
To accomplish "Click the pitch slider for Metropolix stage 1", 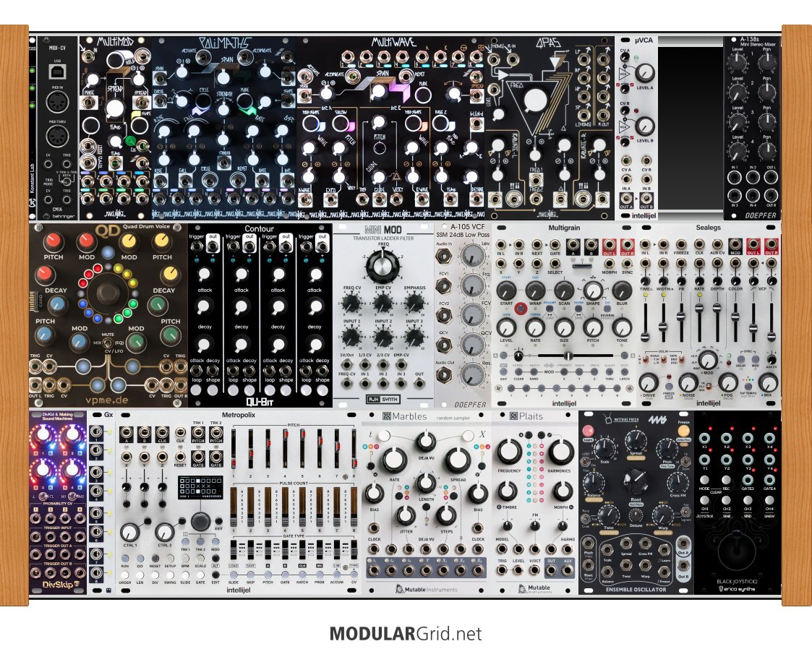I will click(234, 448).
